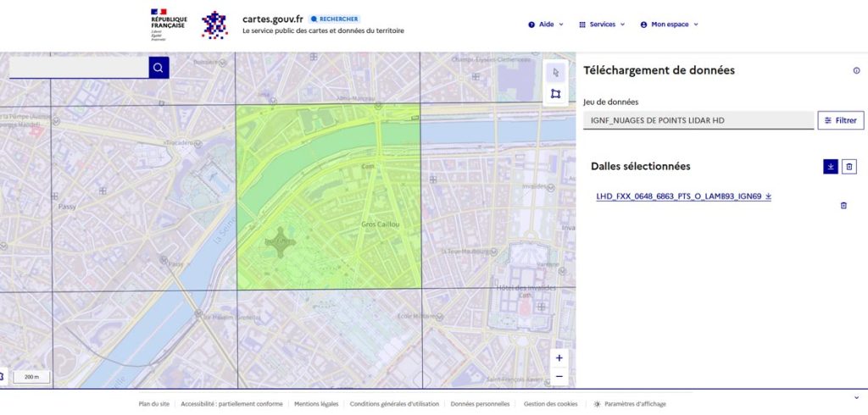Activate the polygon selection tool
This screenshot has width=868, height=415.
(555, 94)
